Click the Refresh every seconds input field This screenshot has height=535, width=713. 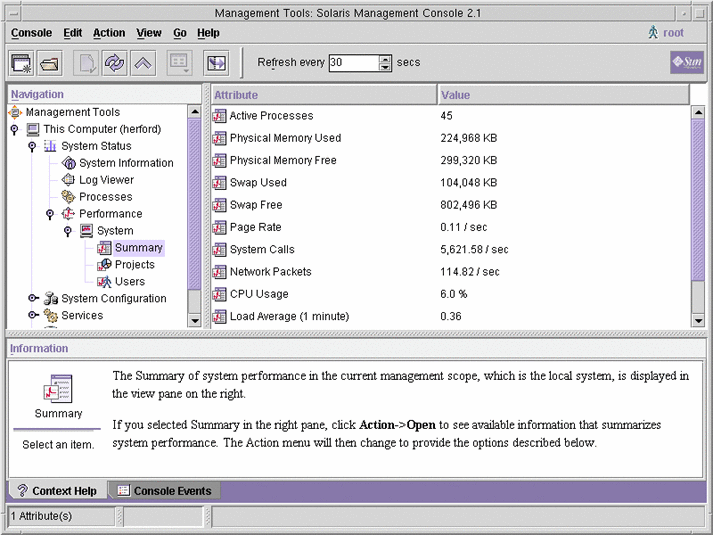point(353,63)
